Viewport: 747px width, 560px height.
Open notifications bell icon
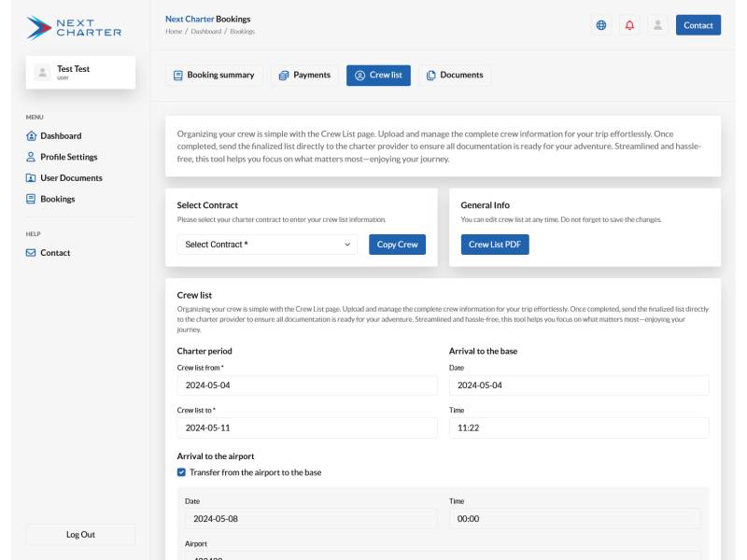(629, 25)
